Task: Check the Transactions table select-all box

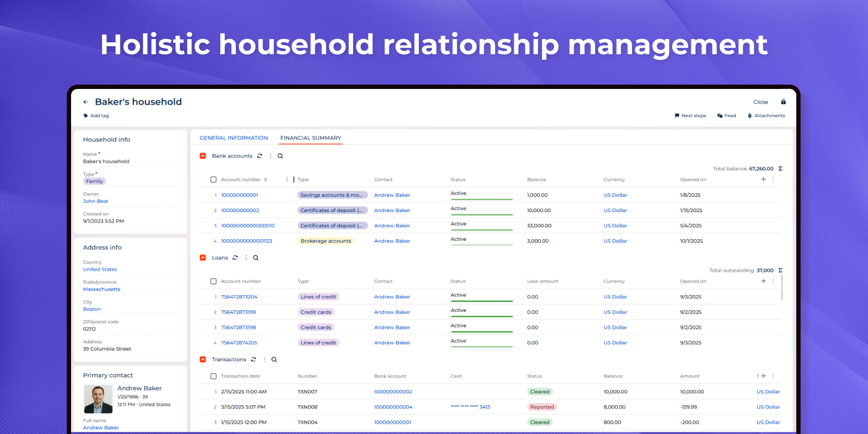Action: point(213,376)
